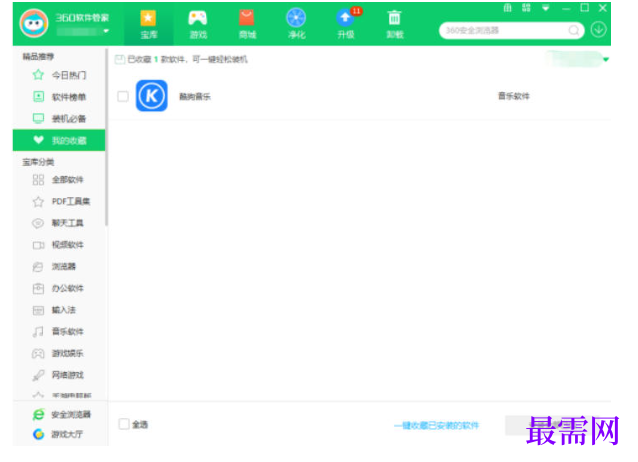Select 今日热门 in the sidebar
Screen dimensions: 638x462
coord(59,75)
